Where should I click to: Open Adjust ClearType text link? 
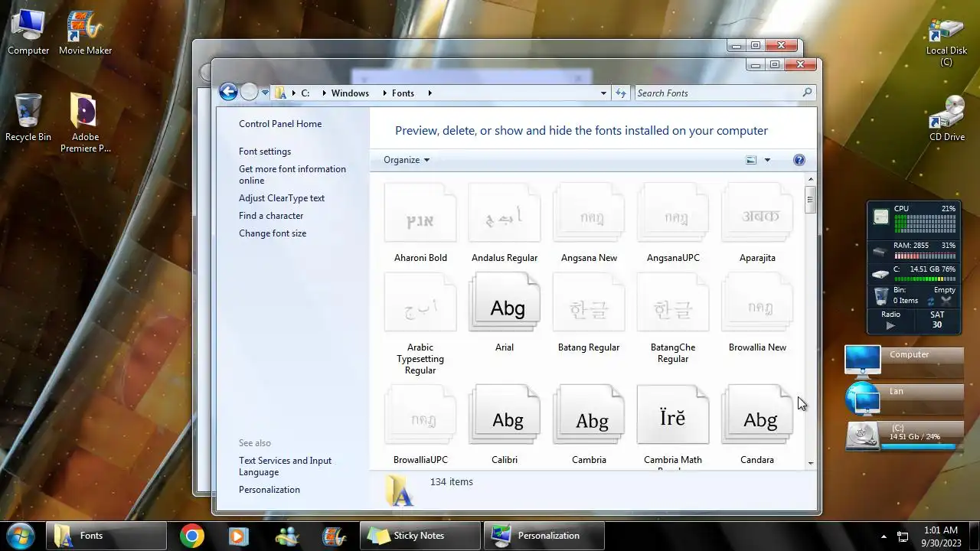point(282,198)
